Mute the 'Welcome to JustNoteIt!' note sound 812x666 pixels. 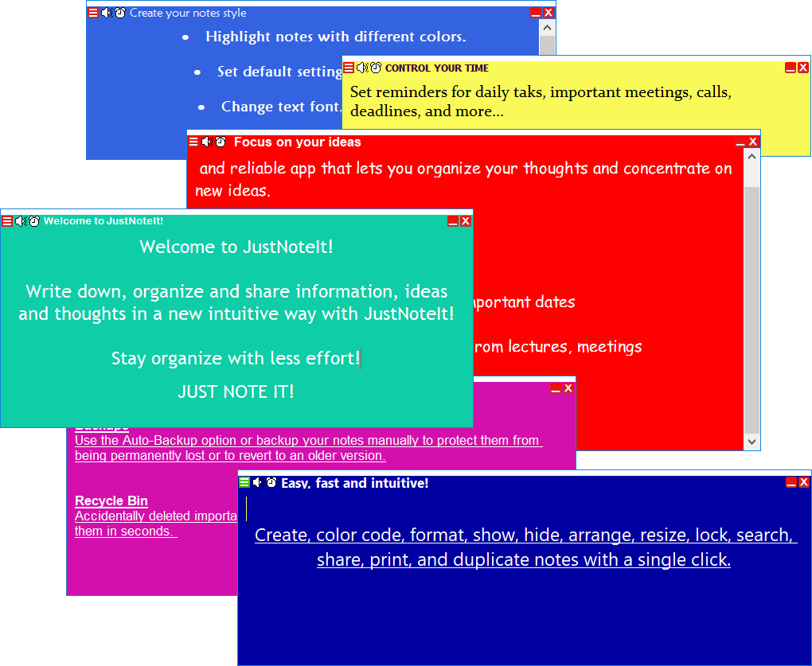[x=20, y=221]
